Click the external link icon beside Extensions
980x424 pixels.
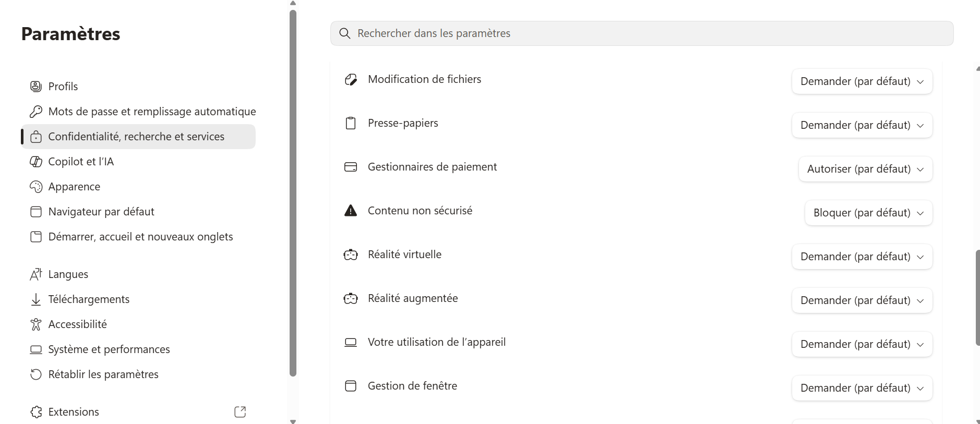point(240,412)
